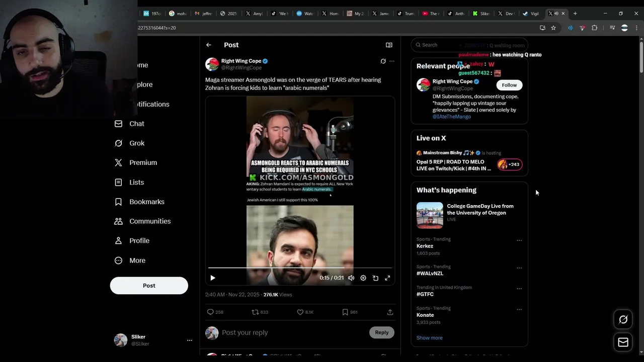Viewport: 644px width, 362px height.
Task: Open Grok from the sidebar
Action: coord(129,143)
